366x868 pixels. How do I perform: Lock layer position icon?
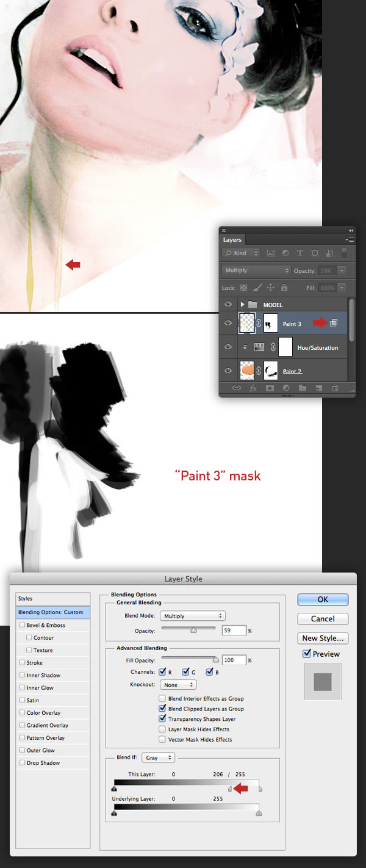pos(270,288)
